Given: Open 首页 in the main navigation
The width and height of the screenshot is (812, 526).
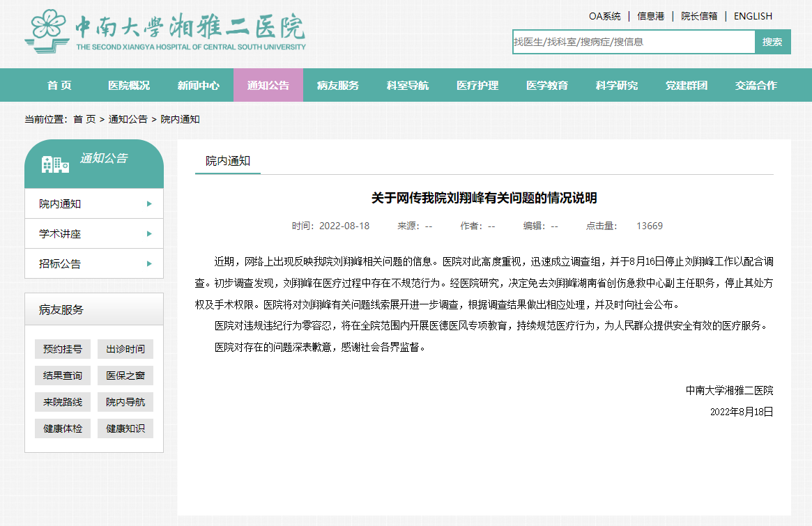Looking at the screenshot, I should [x=59, y=86].
